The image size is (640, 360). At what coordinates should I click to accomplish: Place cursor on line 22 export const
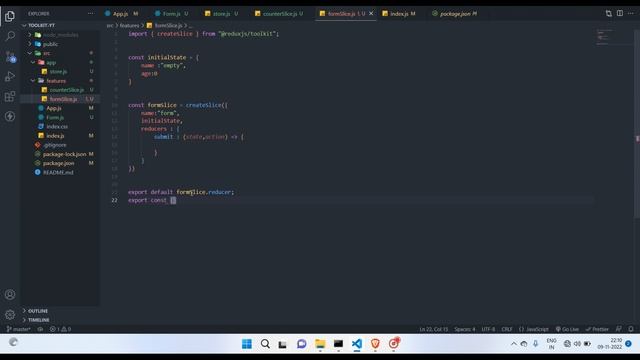(x=147, y=200)
